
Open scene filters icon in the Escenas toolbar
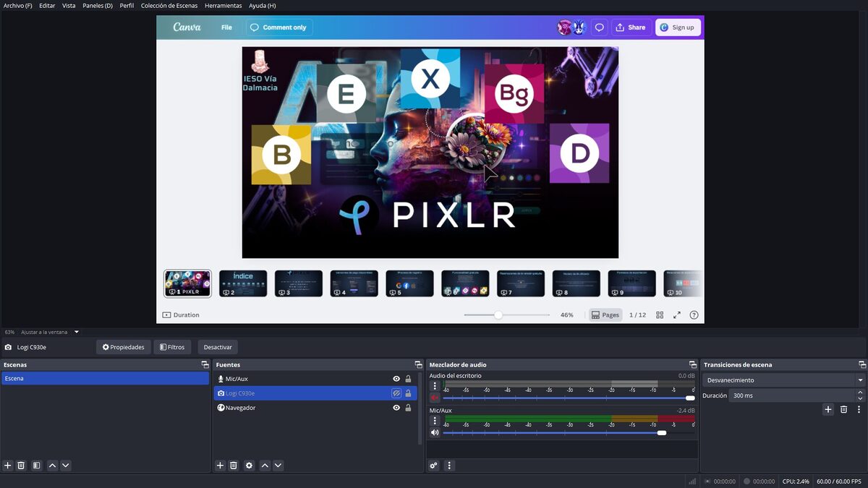[36, 466]
